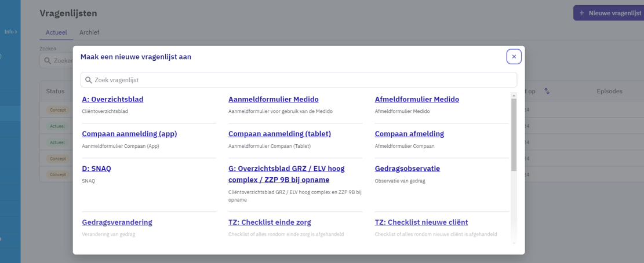
Task: Click the Observatie van gedrag description
Action: click(x=400, y=181)
